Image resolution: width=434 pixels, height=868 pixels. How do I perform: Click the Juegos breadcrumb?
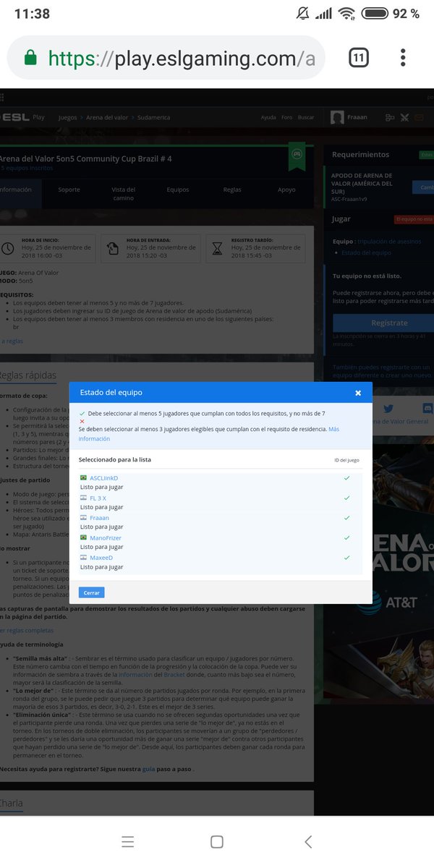coord(67,117)
